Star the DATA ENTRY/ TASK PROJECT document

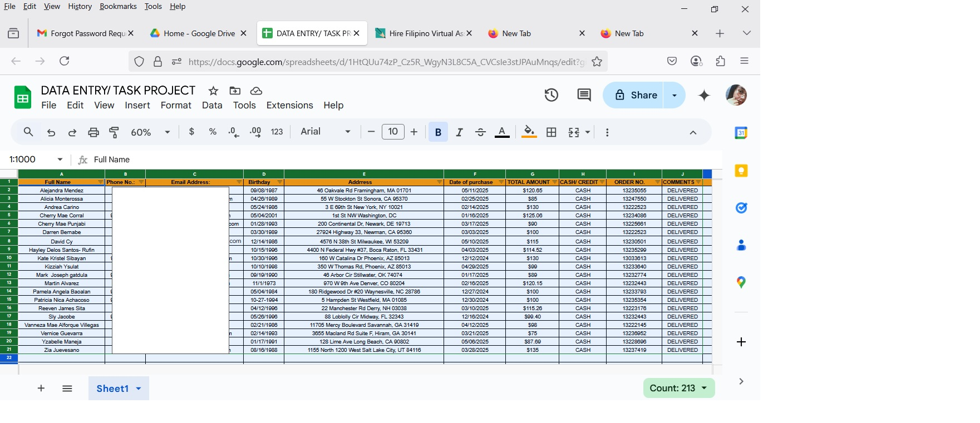(213, 91)
